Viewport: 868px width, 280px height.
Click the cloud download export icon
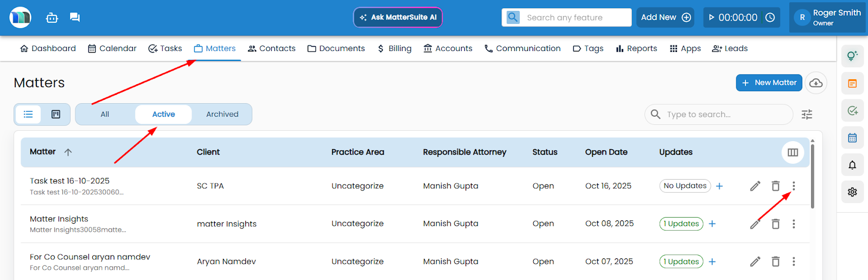(x=815, y=83)
